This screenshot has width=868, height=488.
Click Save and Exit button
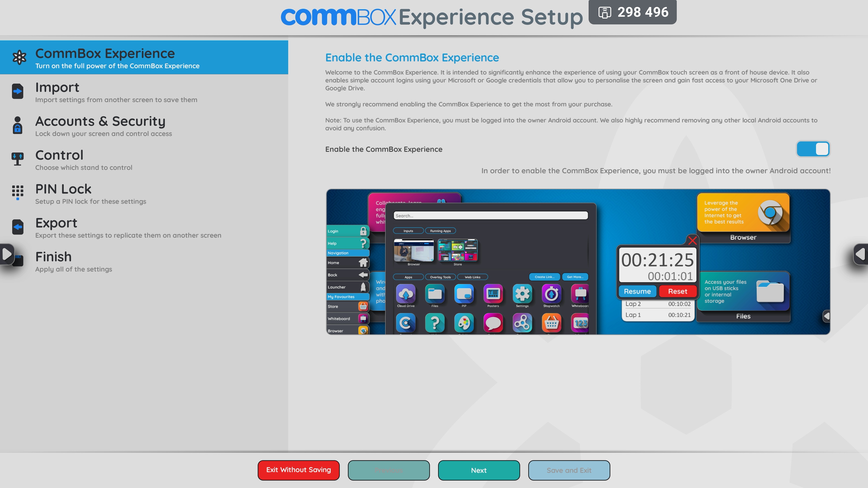569,470
